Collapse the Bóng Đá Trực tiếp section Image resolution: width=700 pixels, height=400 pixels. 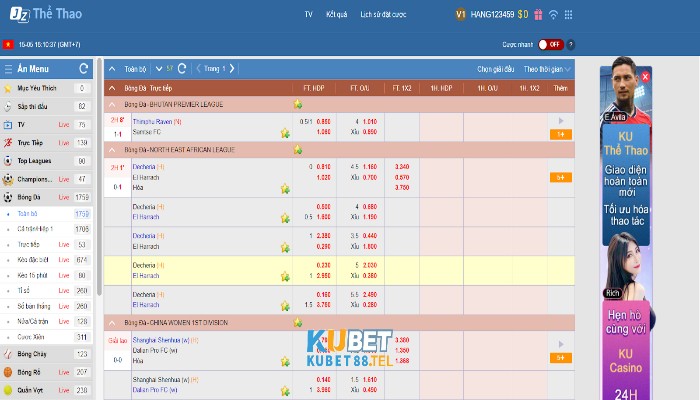click(112, 88)
